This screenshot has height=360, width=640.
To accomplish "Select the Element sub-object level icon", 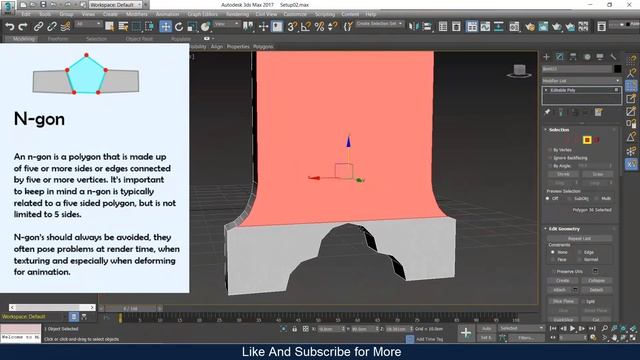I will (x=597, y=140).
